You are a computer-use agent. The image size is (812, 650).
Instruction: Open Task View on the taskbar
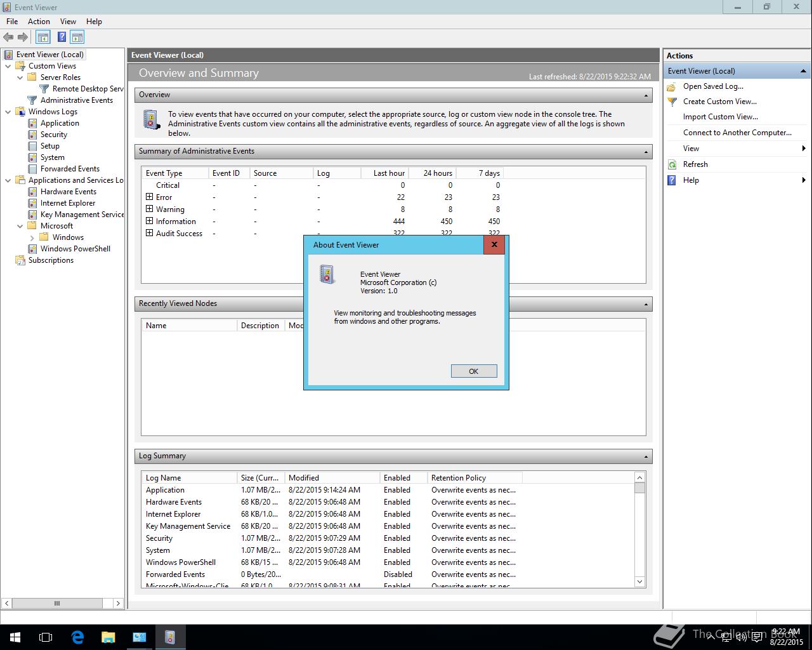click(x=46, y=637)
